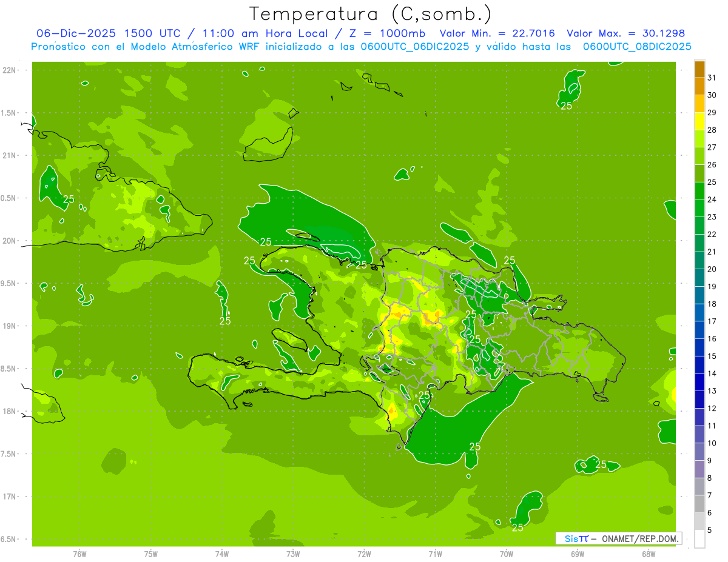
Task: Click the '20N' latitude axis label
Action: coord(9,241)
